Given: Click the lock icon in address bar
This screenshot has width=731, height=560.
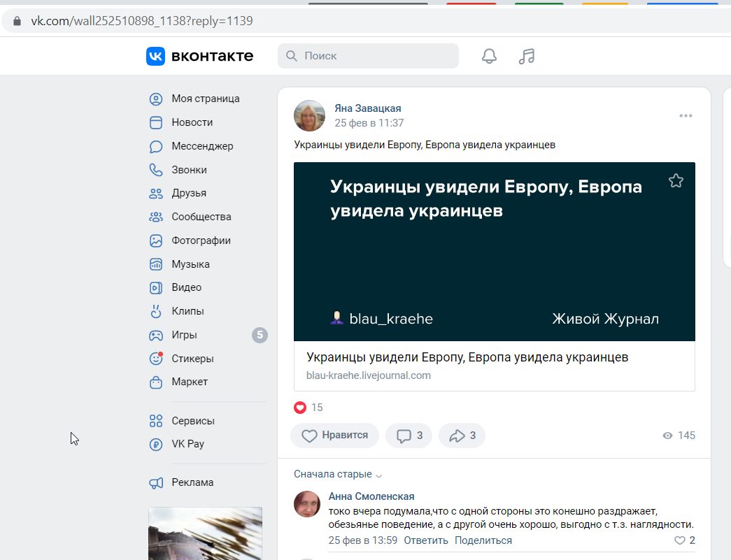Looking at the screenshot, I should 17,21.
